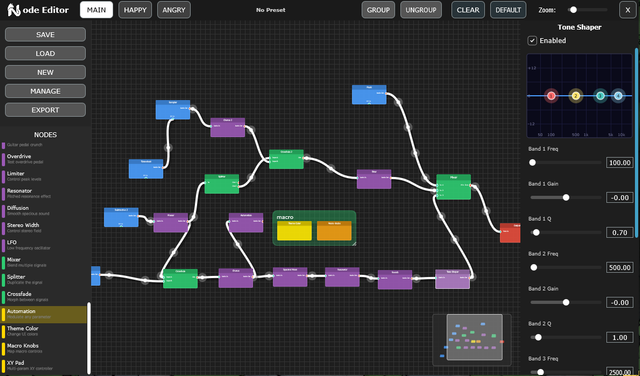This screenshot has height=376, width=640.
Task: Select the highlighted Tone Shaper node
Action: (x=453, y=279)
